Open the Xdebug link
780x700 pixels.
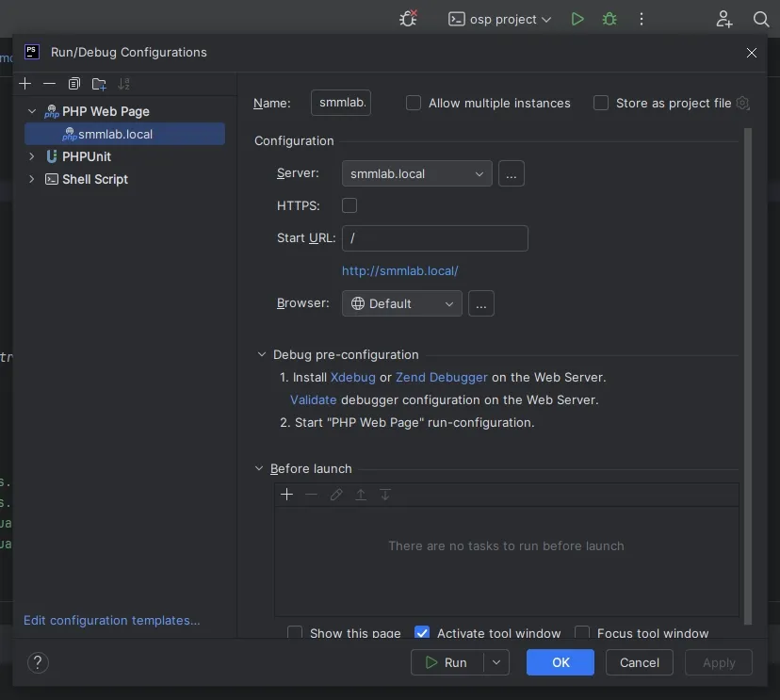click(352, 377)
